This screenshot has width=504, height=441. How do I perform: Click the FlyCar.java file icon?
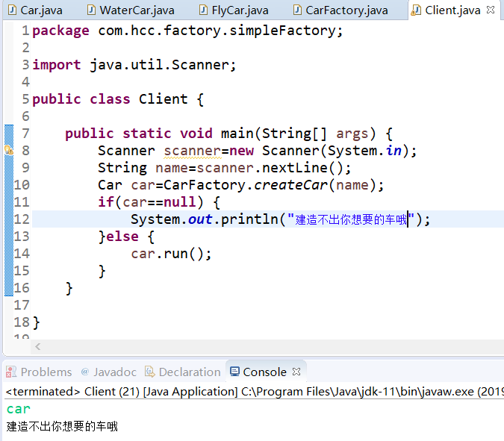(x=203, y=10)
